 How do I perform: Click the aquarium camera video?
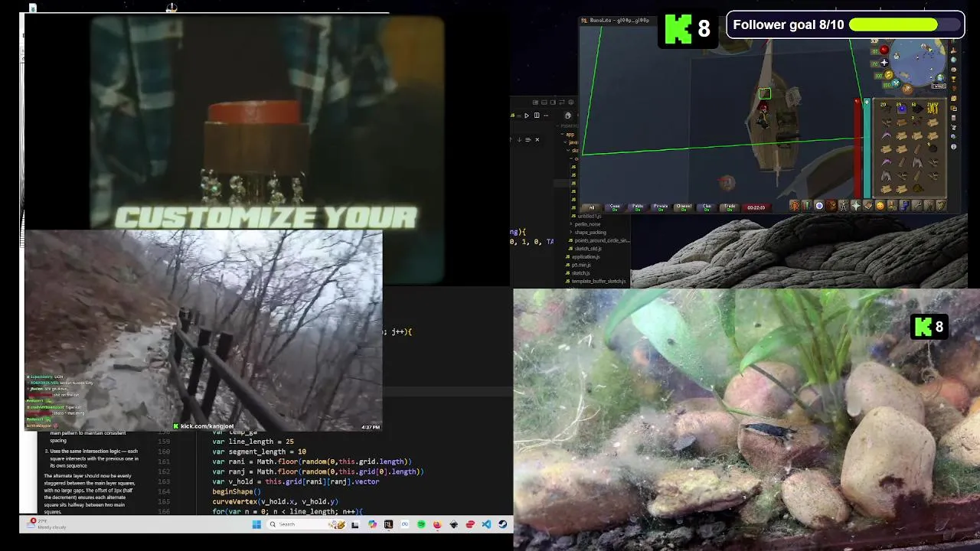[x=746, y=419]
